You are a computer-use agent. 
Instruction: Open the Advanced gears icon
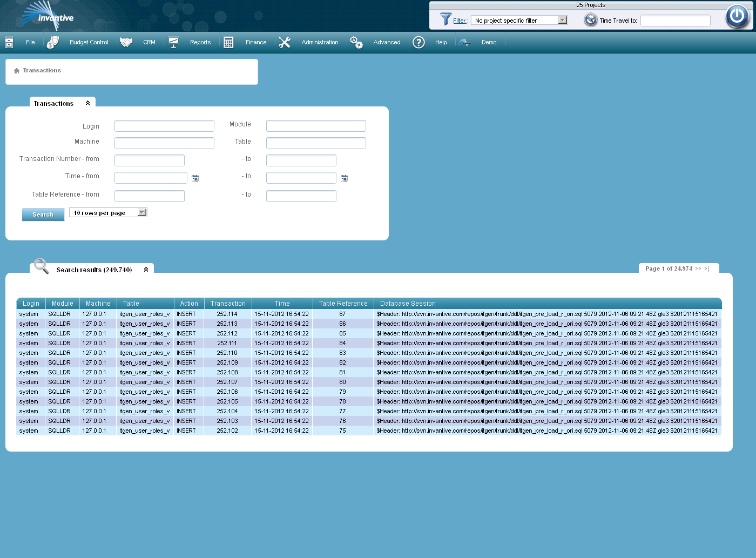tap(356, 42)
